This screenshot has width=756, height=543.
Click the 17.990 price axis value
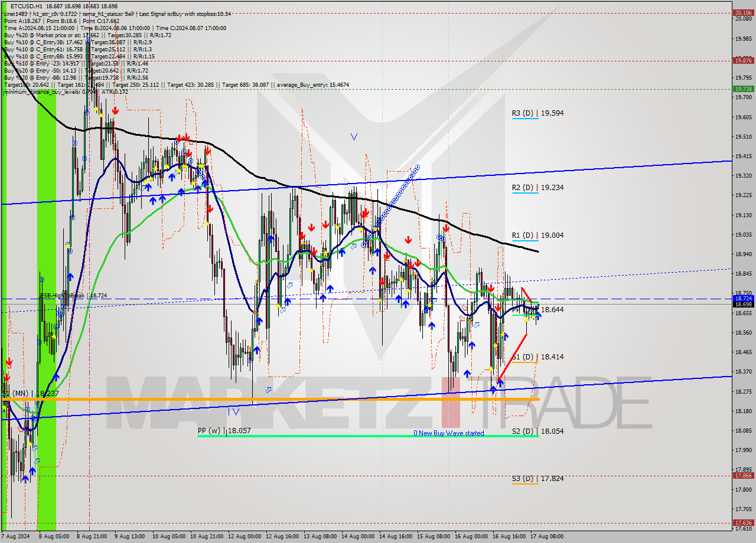click(744, 450)
